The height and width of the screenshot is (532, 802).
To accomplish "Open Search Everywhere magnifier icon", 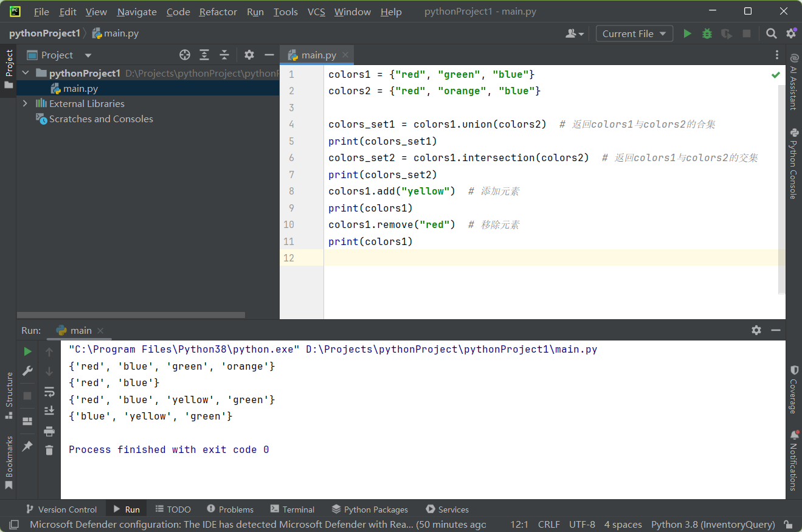I will click(771, 34).
